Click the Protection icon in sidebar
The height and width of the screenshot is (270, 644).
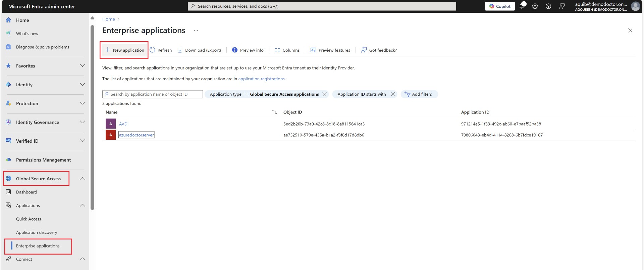point(8,103)
